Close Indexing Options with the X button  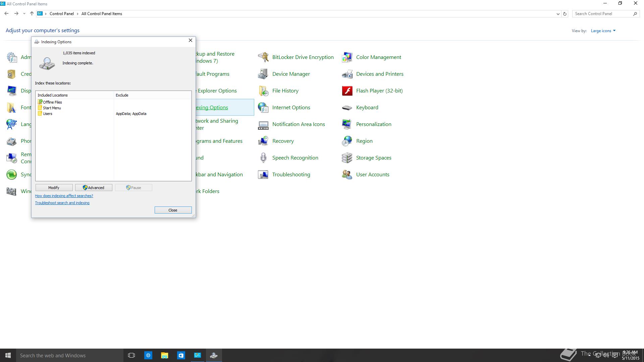click(191, 40)
